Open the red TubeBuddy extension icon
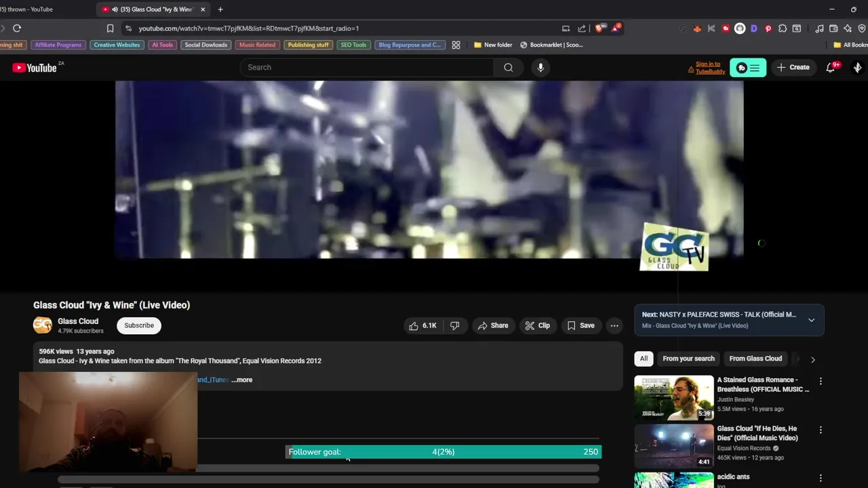The height and width of the screenshot is (488, 868). [x=726, y=28]
